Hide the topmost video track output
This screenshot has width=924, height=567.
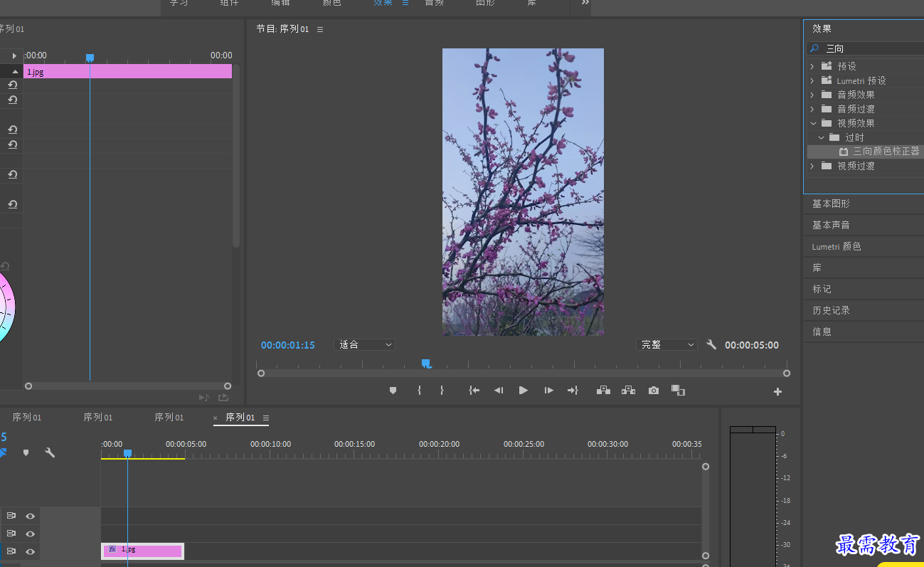coord(31,516)
